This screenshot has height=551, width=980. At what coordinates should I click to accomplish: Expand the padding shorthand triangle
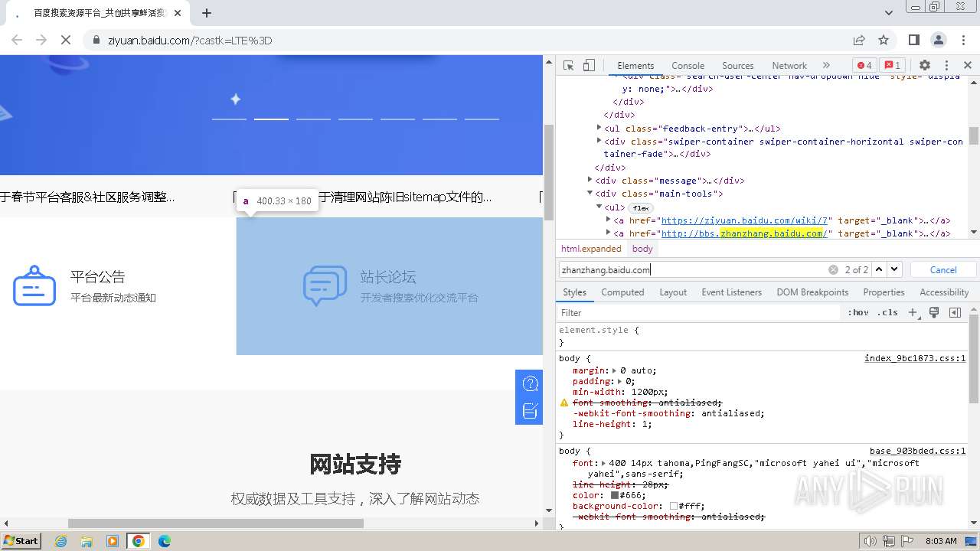(x=619, y=381)
